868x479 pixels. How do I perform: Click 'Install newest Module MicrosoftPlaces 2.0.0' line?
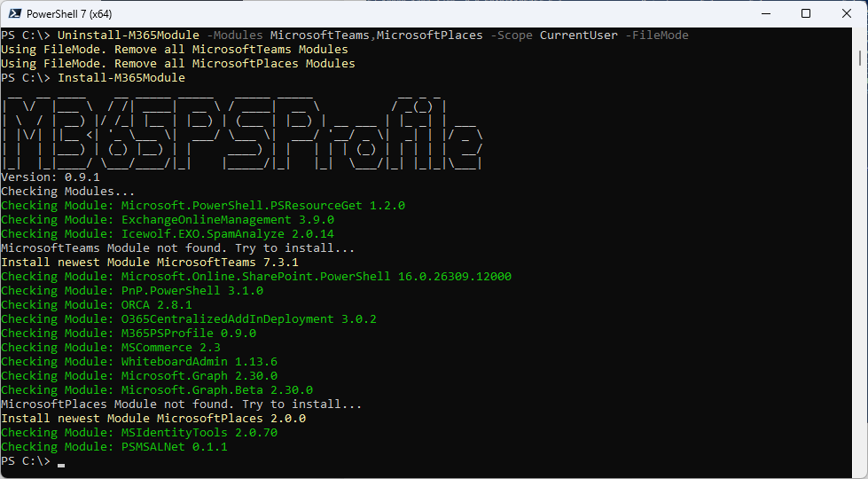point(153,419)
